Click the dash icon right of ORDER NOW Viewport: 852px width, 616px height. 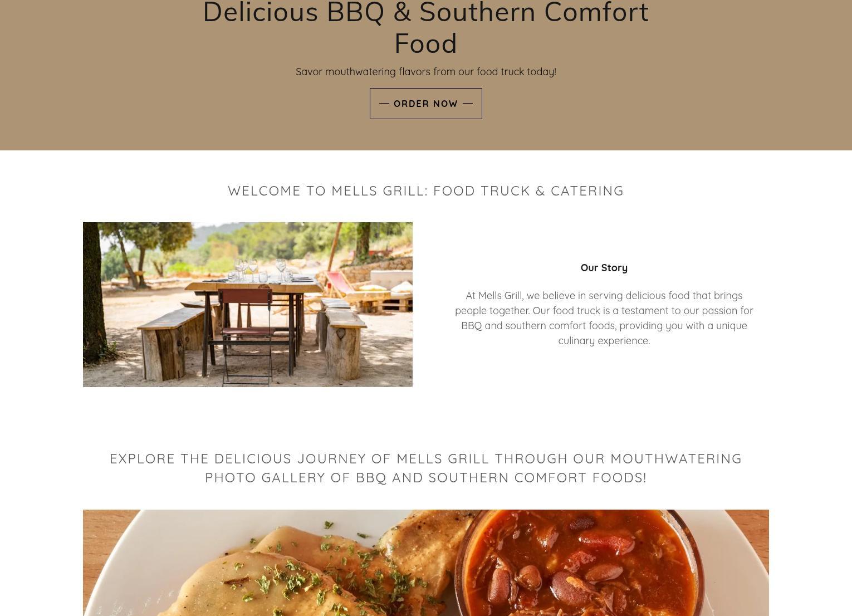468,103
